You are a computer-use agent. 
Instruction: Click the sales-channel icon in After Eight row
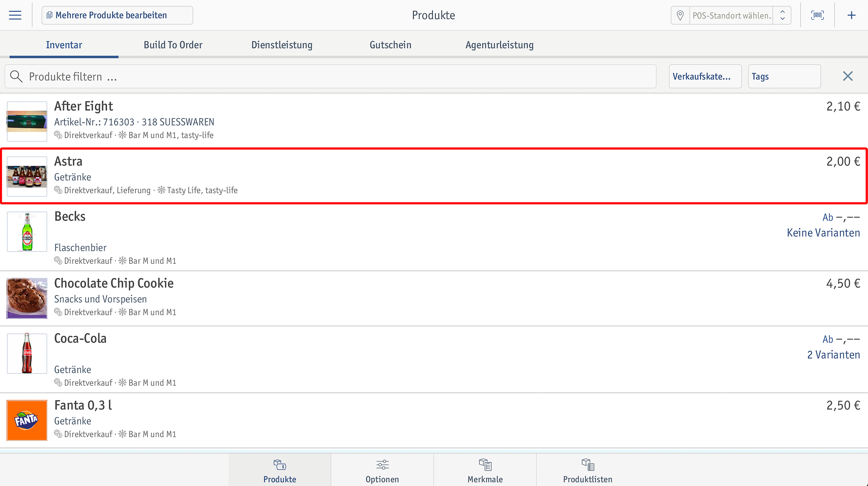coord(58,135)
